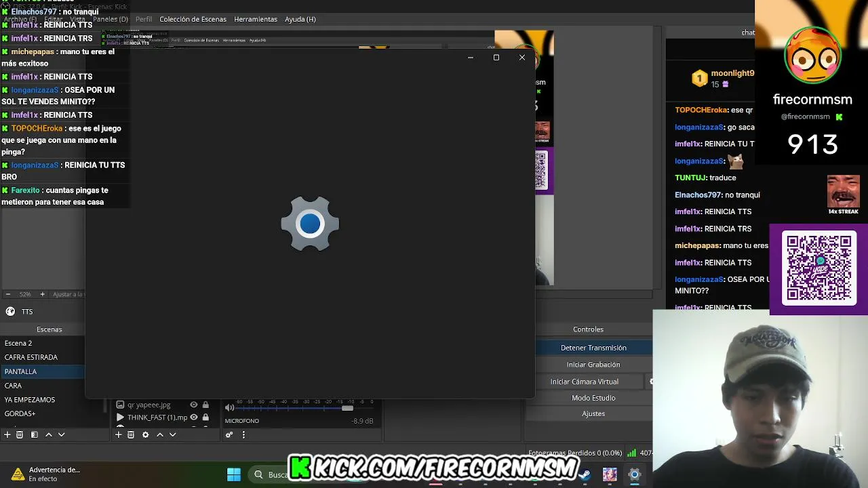Select the CAFRA ESTIRADA scene
The width and height of the screenshot is (868, 488).
pos(43,357)
